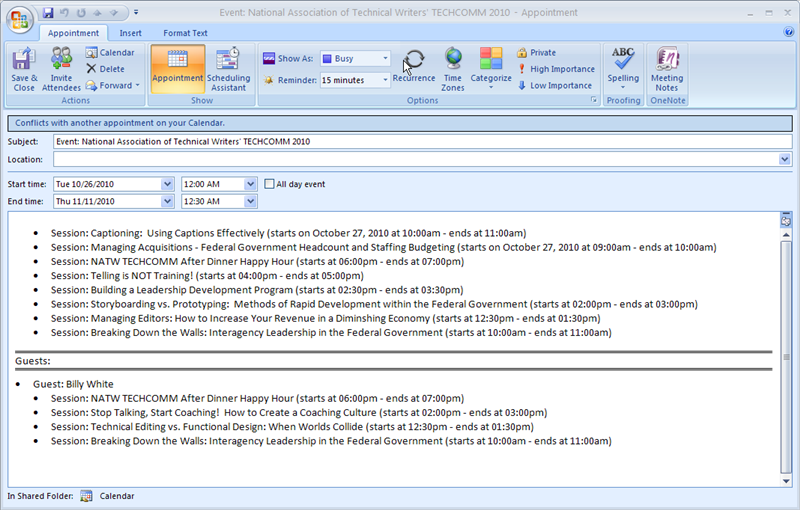Mark appointment as Private
Image resolution: width=800 pixels, height=510 pixels.
tap(536, 53)
